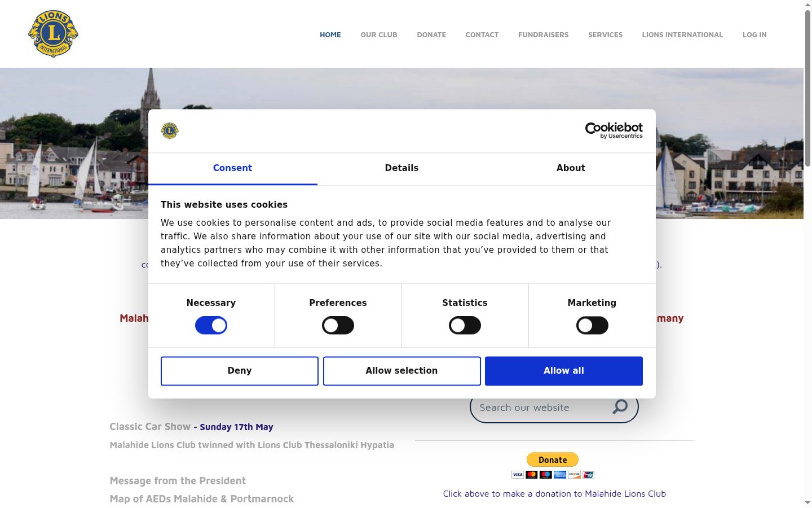
Task: Click the Deny cookies button
Action: pyautogui.click(x=240, y=371)
